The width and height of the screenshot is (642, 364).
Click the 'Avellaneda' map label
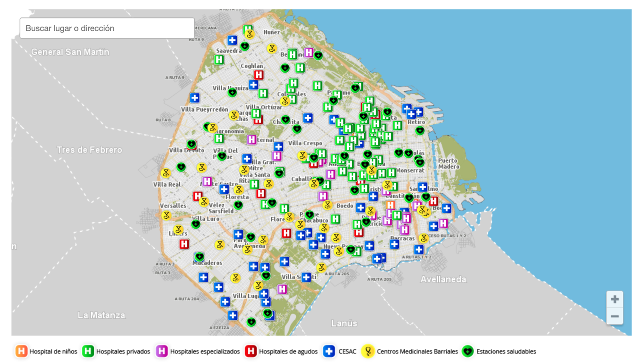pyautogui.click(x=443, y=279)
